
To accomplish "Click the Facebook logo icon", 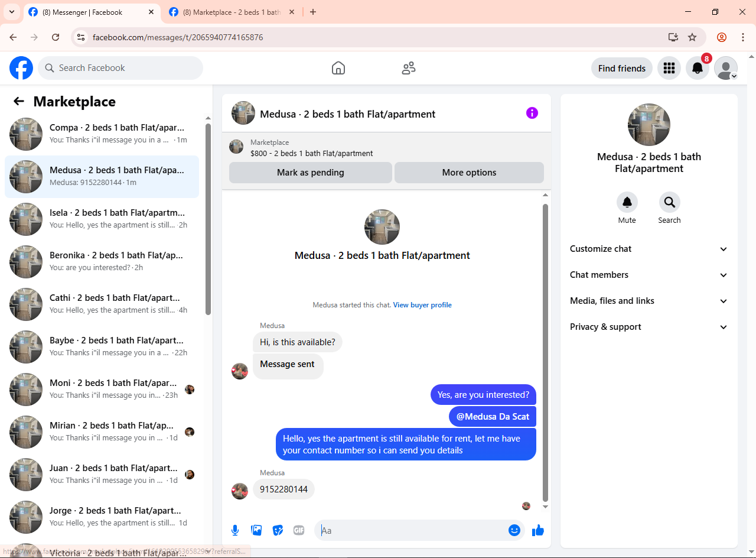I will coord(21,68).
